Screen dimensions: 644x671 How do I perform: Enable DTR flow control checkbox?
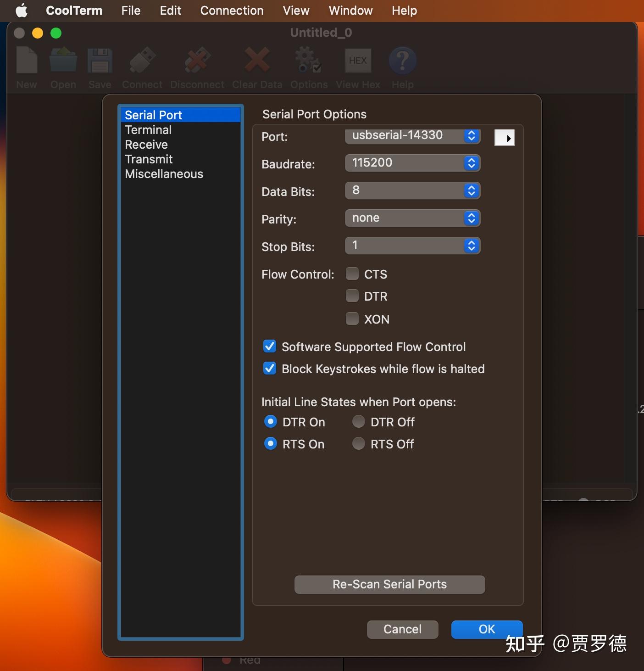[352, 296]
